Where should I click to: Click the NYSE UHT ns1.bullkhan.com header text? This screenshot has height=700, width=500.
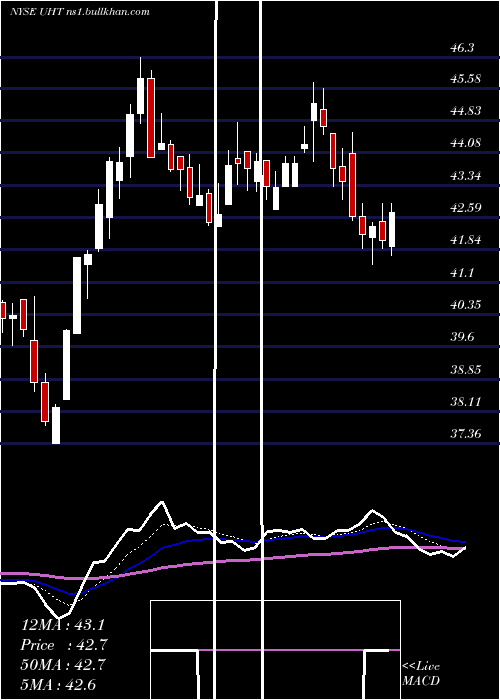(79, 12)
